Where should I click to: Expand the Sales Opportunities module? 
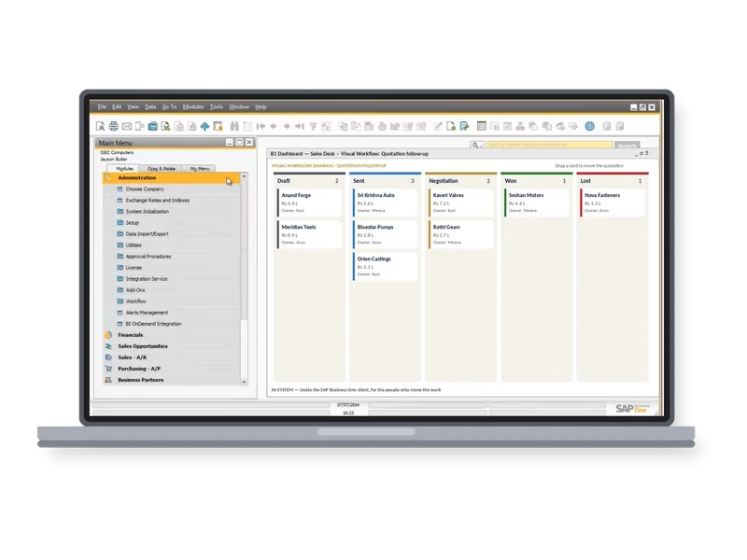171,346
